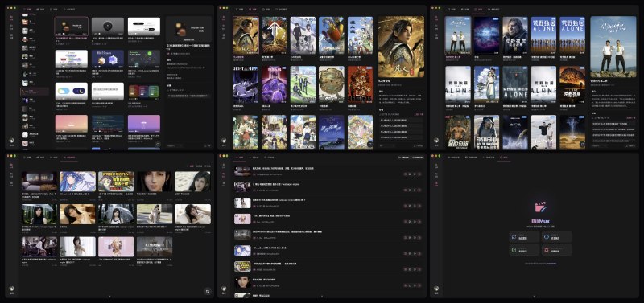Click the floating round button in the anime window
644x303 pixels.
[370, 145]
